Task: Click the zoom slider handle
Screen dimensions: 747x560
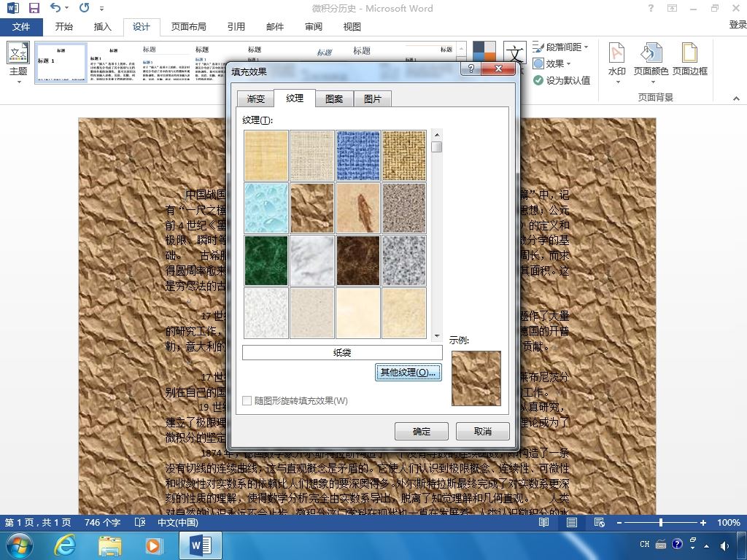Action: pos(661,522)
